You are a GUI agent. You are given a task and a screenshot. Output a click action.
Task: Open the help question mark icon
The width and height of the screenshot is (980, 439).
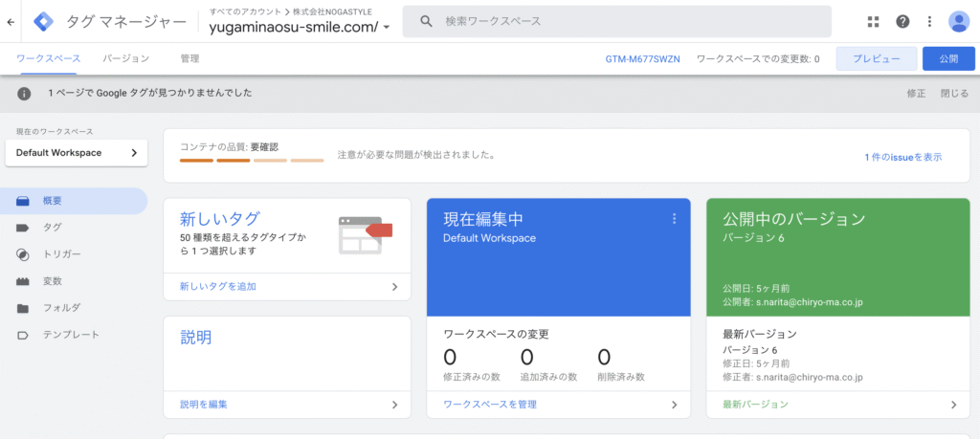pyautogui.click(x=902, y=21)
